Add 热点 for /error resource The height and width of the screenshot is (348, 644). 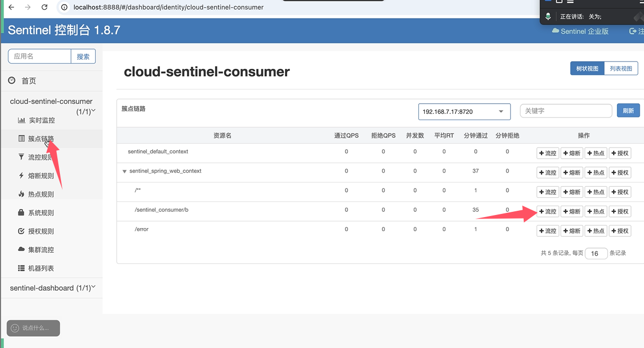(596, 231)
